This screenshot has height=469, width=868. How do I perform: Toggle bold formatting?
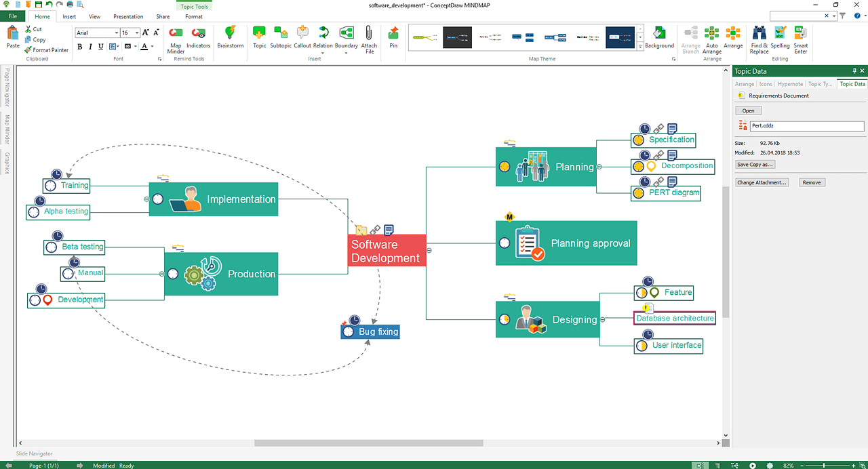tap(79, 46)
